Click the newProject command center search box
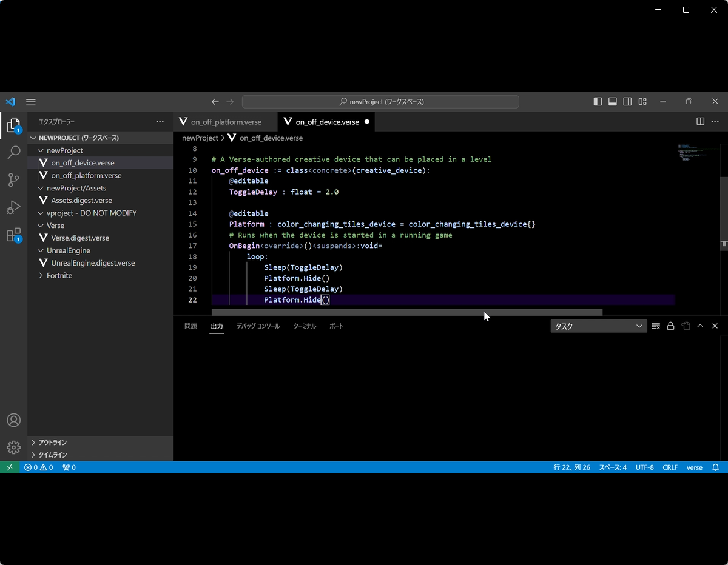The height and width of the screenshot is (565, 728). coord(380,102)
